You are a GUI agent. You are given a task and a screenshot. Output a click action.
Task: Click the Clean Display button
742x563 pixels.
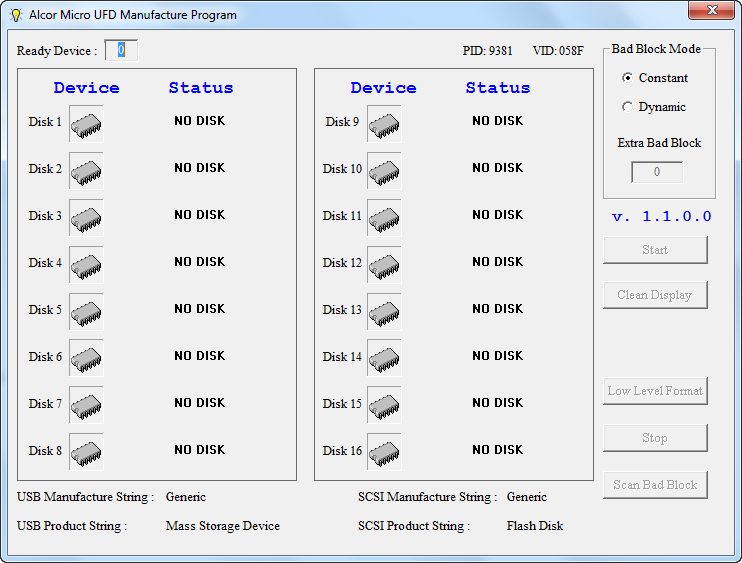coord(655,295)
